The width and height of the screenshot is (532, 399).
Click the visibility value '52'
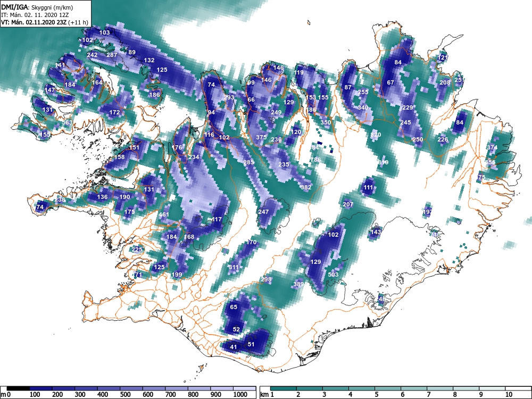(237, 329)
